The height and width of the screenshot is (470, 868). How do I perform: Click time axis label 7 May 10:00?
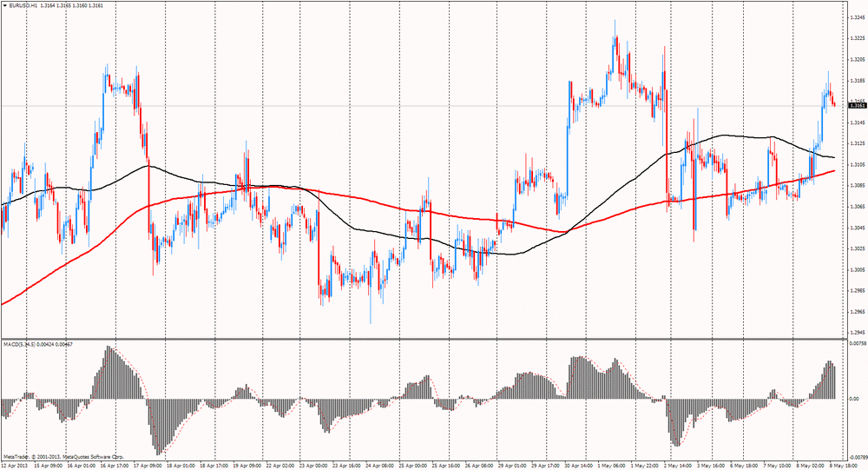pyautogui.click(x=775, y=467)
